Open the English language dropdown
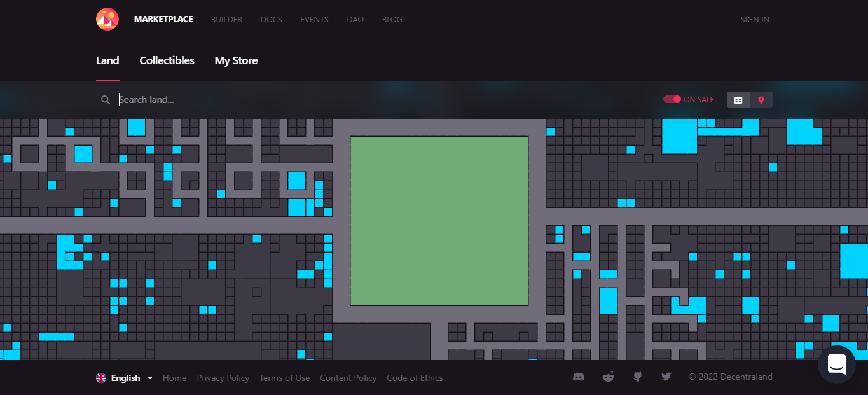868x395 pixels. point(125,378)
